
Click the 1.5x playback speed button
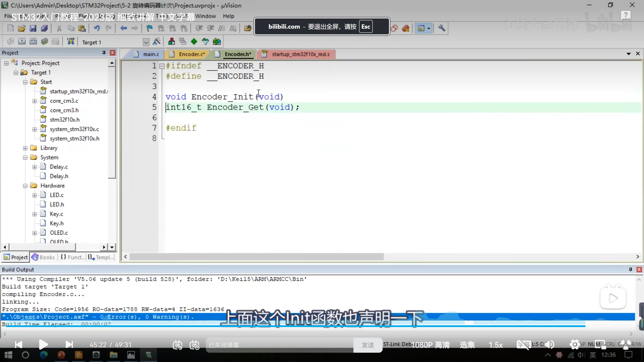coord(496,345)
